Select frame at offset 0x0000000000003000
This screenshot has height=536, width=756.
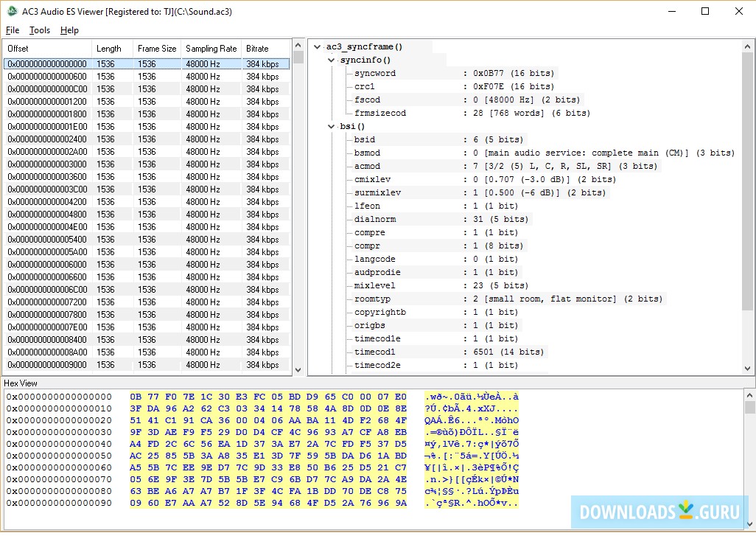[x=47, y=164]
